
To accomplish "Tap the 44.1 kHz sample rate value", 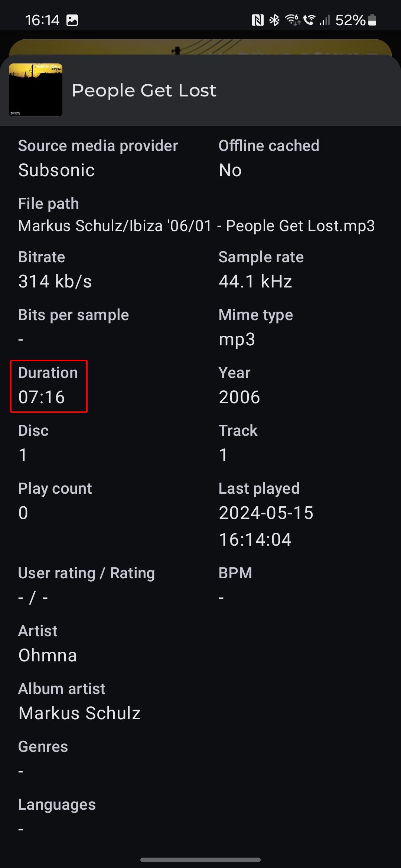I will tap(255, 282).
